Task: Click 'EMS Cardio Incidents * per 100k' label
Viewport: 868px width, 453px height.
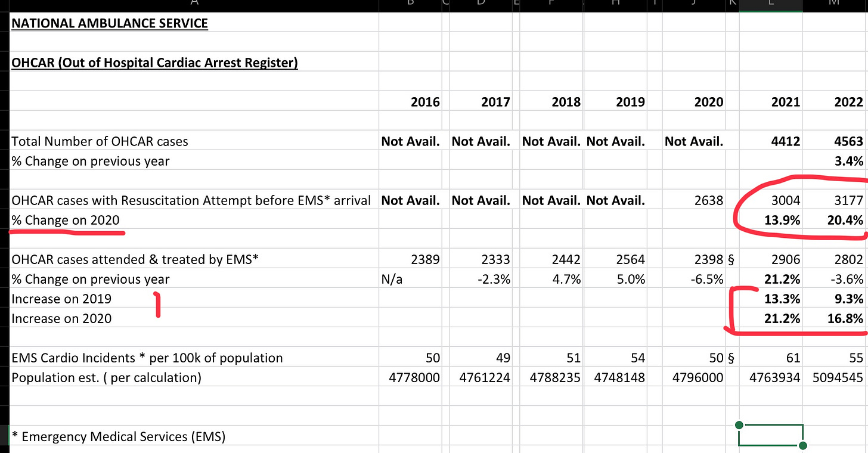Action: point(147,358)
